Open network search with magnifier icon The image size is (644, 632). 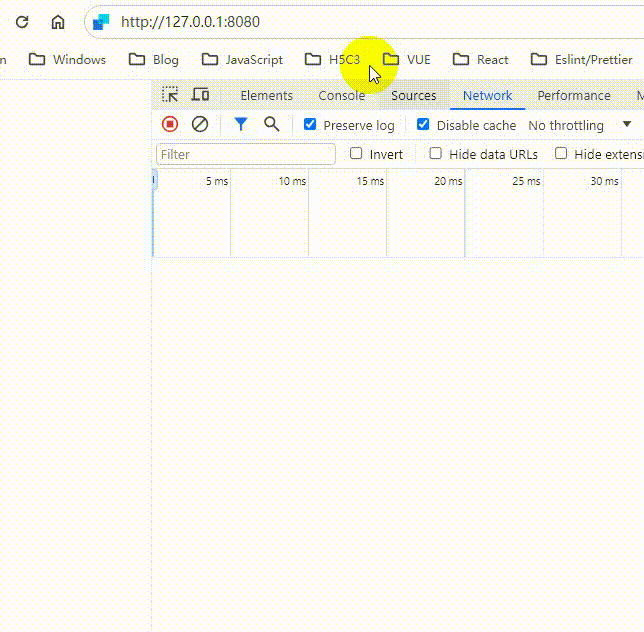271,124
